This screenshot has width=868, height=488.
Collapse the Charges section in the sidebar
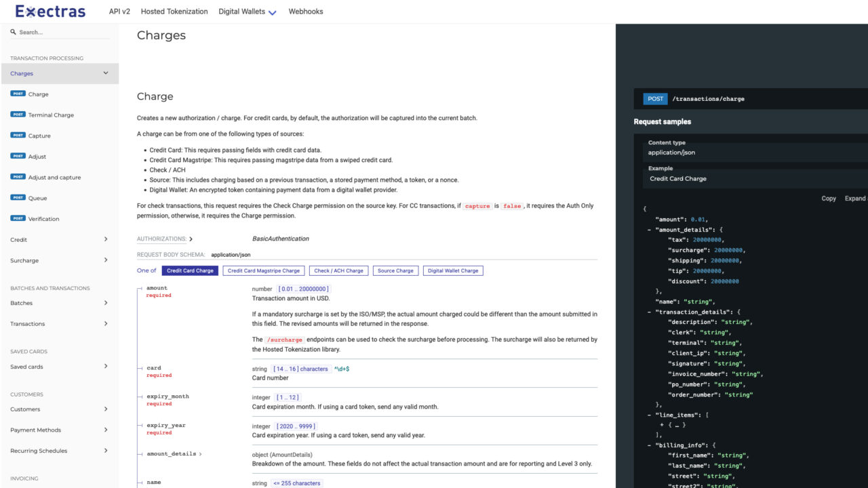coord(106,73)
